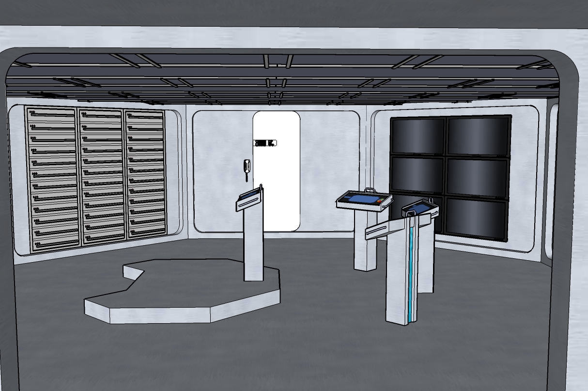Click the slotted wing panel on the front console
This screenshot has width=588, height=391.
tap(383, 231)
